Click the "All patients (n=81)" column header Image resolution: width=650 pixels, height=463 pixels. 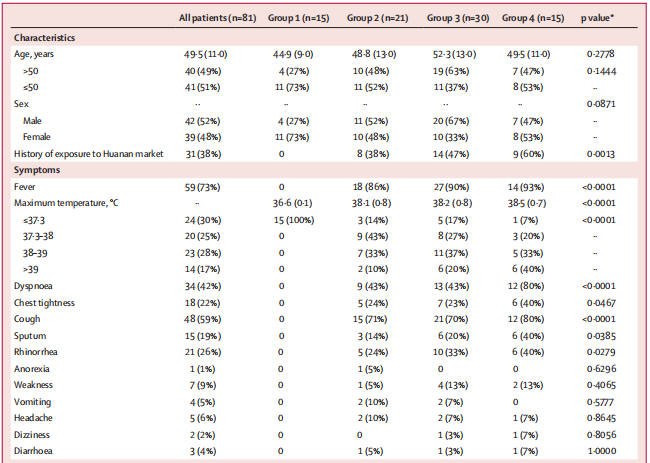tap(218, 18)
